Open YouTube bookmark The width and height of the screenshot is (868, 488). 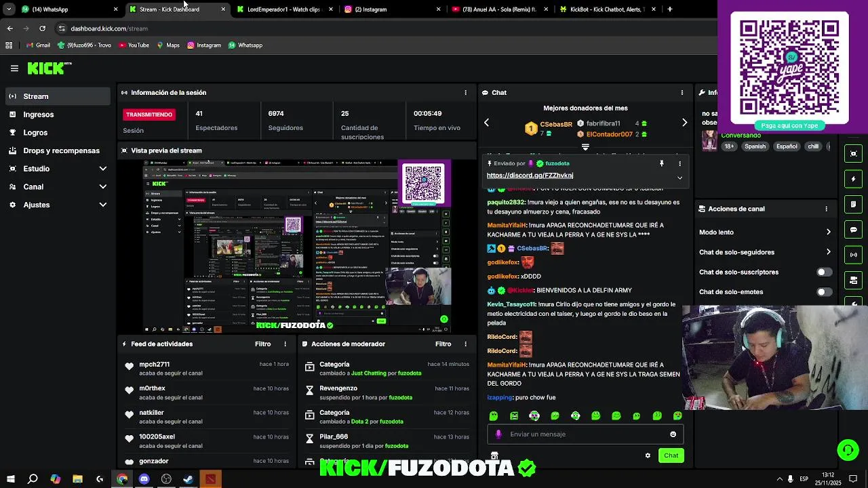134,45
